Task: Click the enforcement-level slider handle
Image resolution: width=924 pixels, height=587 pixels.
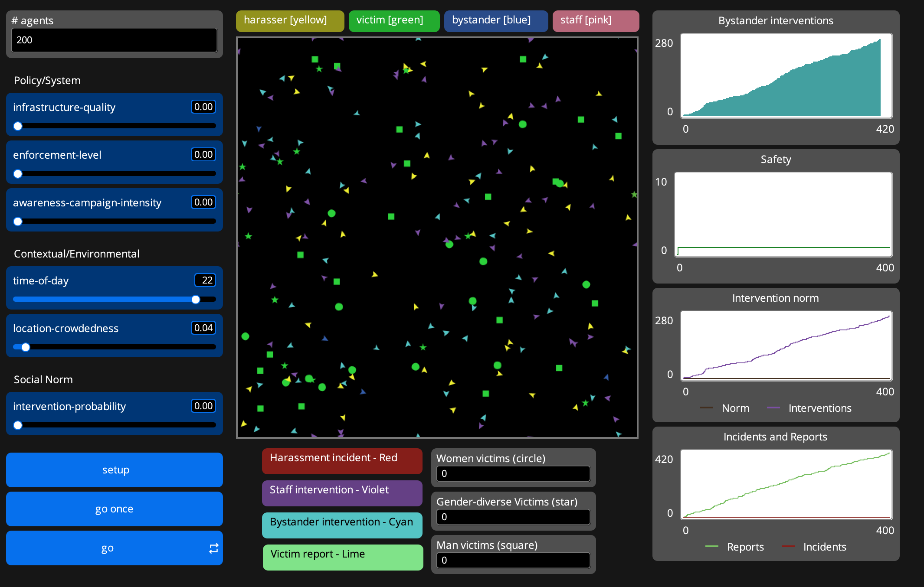Action: [x=18, y=174]
